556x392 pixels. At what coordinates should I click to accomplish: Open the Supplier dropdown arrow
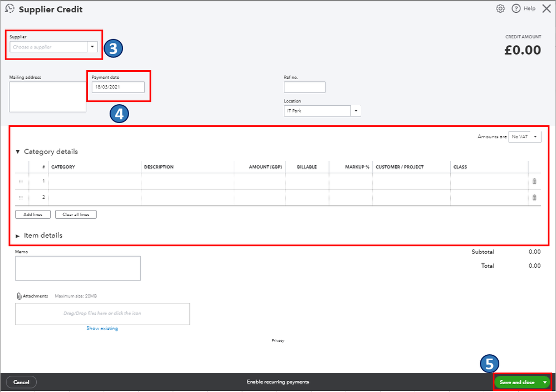pos(92,46)
